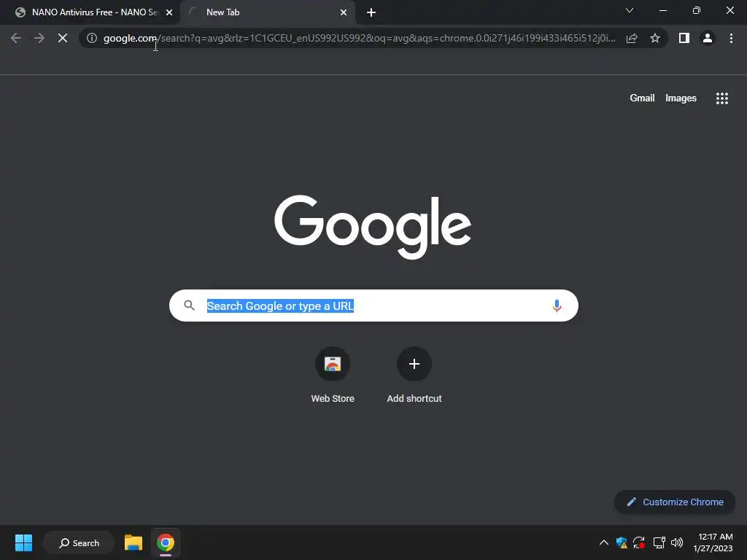Open Chrome's three-dot menu
The image size is (747, 560).
(x=731, y=38)
